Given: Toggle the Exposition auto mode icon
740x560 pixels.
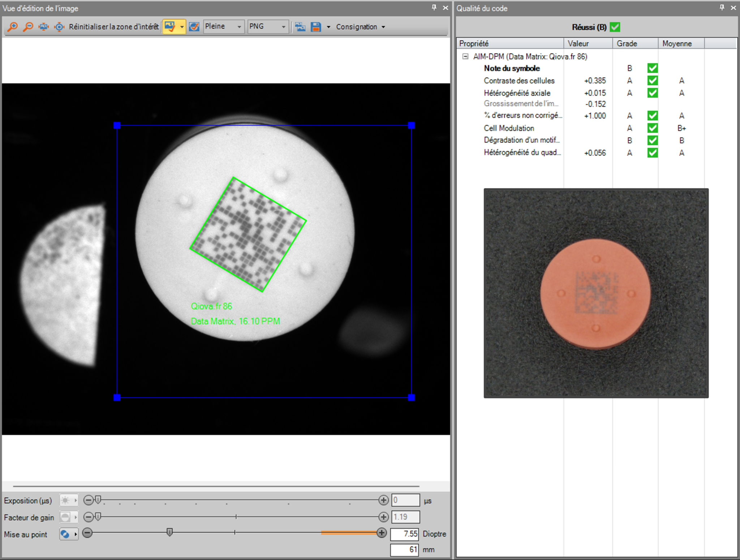Looking at the screenshot, I should 69,500.
